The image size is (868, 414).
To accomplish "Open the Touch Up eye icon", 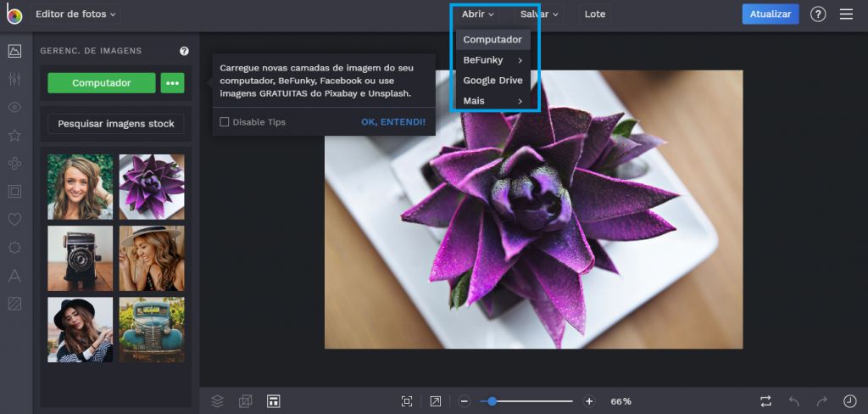I will (15, 107).
